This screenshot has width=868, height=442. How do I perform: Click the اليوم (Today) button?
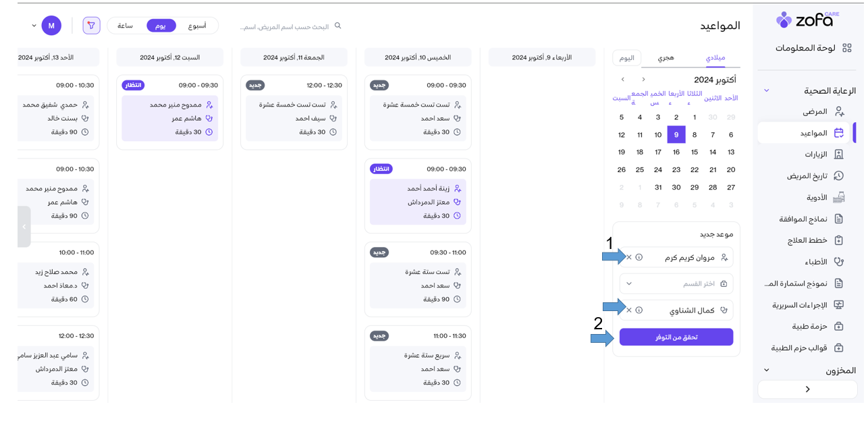click(627, 58)
